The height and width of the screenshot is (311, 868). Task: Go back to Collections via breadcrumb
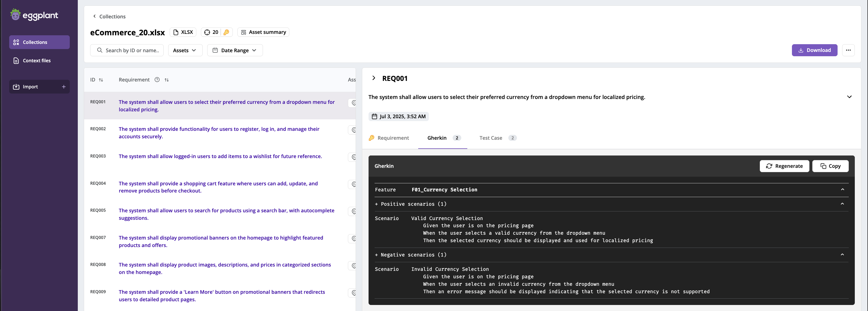[109, 17]
